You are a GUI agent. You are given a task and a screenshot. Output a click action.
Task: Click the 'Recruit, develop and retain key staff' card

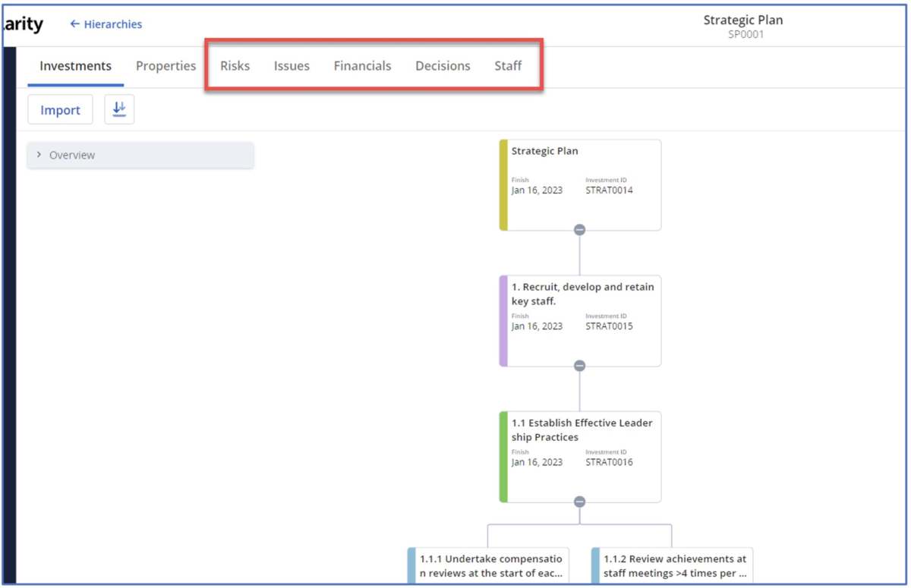tap(581, 319)
